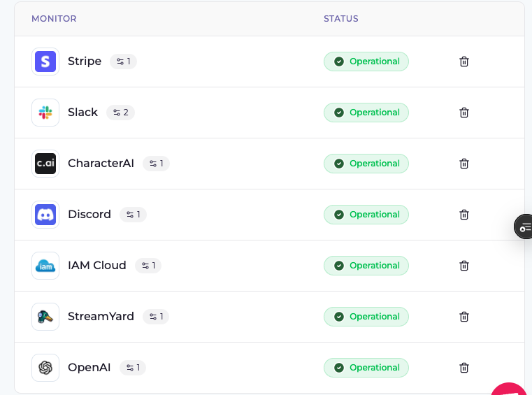Click the MONITOR column header

click(54, 19)
